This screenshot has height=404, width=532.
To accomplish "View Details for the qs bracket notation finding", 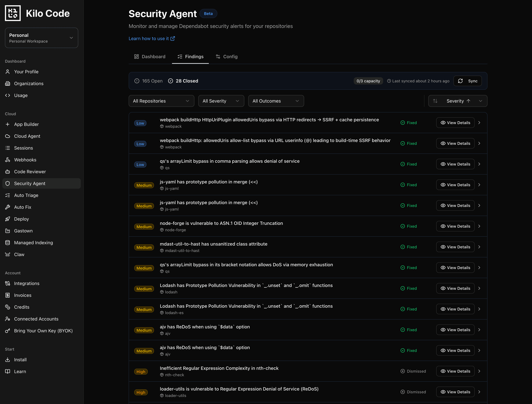I will coord(455,268).
